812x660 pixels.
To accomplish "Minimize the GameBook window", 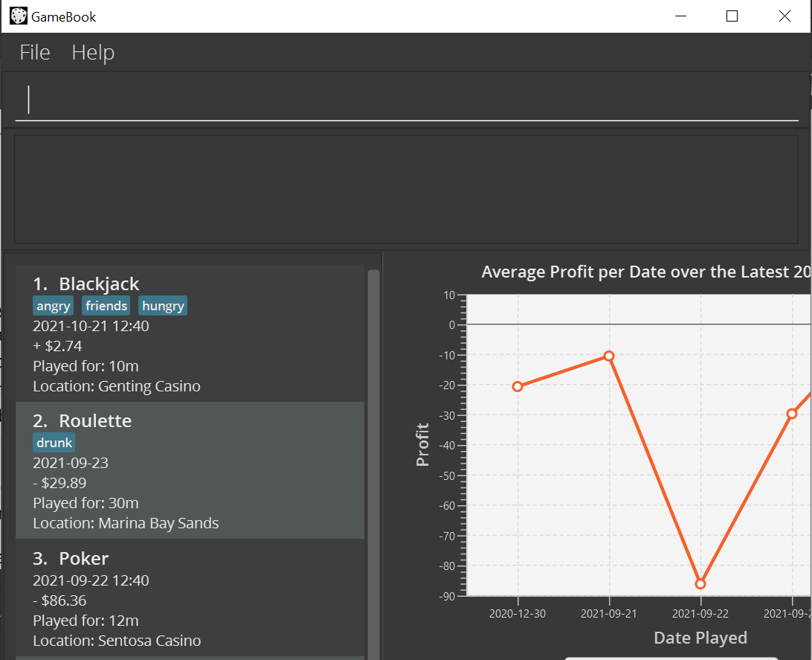I will [681, 16].
